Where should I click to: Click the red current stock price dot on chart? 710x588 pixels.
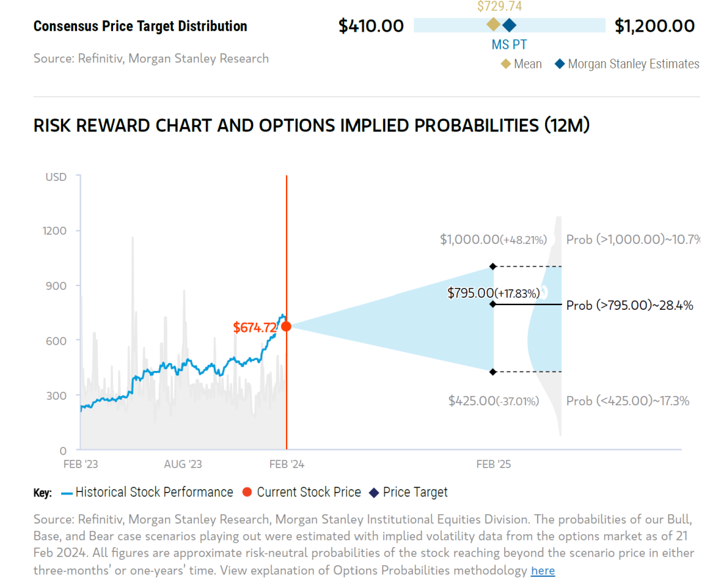pos(286,326)
